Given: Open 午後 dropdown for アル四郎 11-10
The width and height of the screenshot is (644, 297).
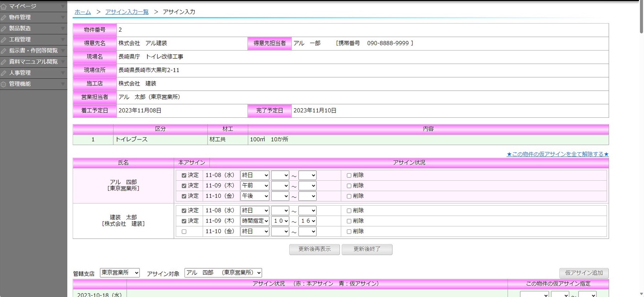Looking at the screenshot, I should click(255, 196).
